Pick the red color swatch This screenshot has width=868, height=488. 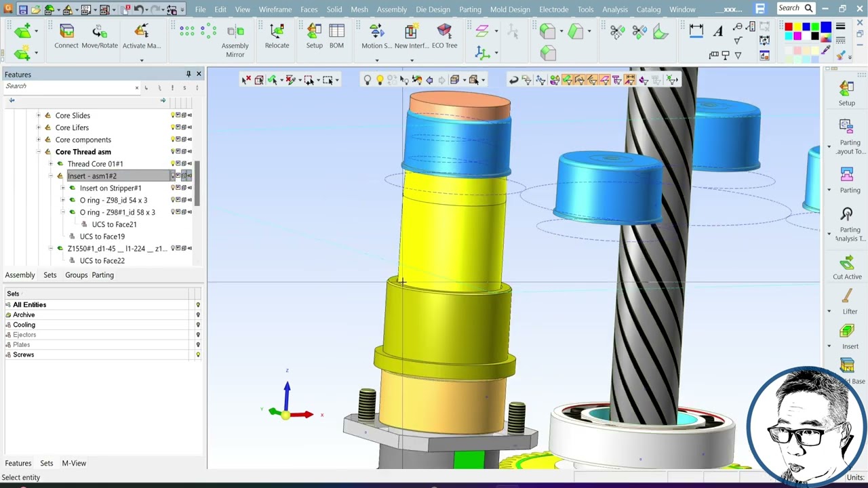[x=789, y=27]
